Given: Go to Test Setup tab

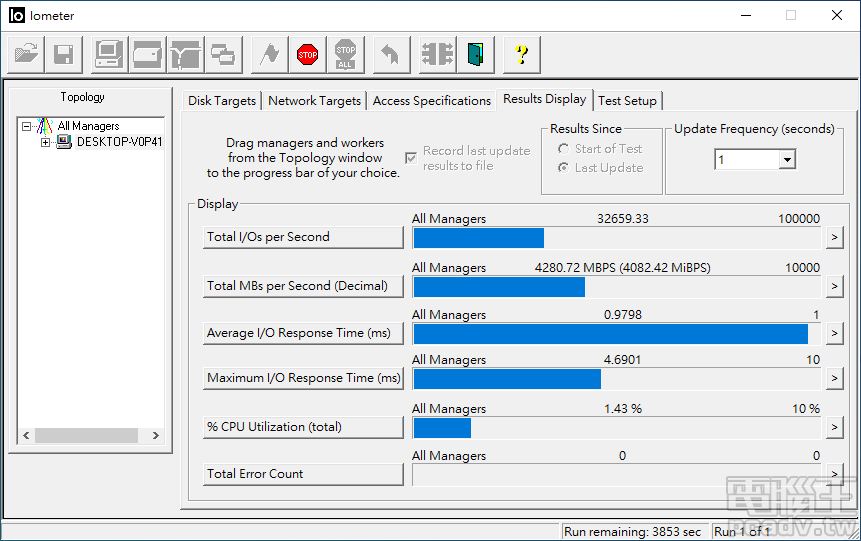Looking at the screenshot, I should 628,101.
